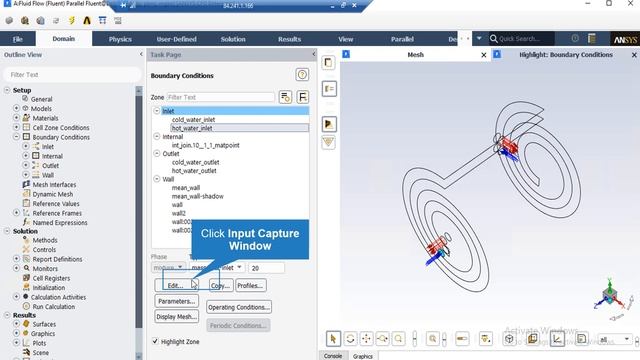Click the zone filter options icon
Screen dimensions: 640x360
(x=285, y=97)
